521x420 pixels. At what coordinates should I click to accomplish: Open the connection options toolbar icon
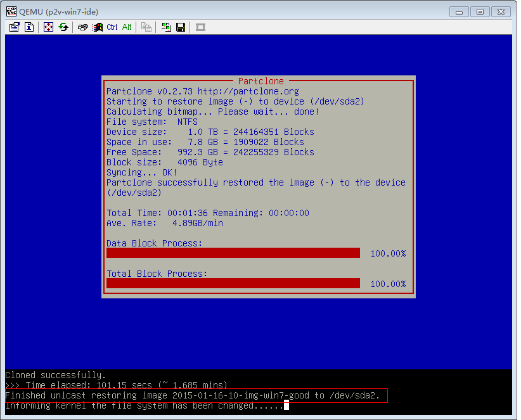click(x=15, y=27)
